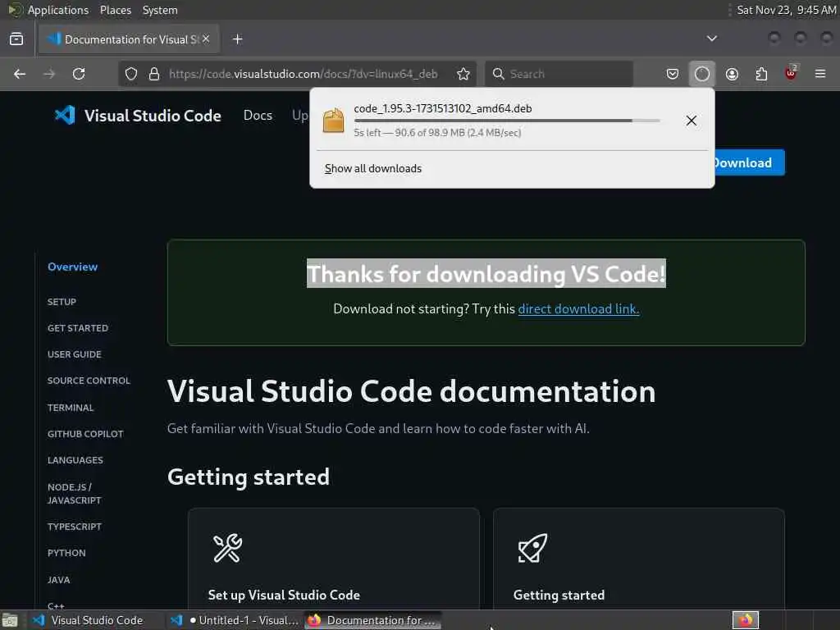Switch to Untitled-1 Visual Studio taskbar window
Viewport: 840px width, 630px height.
click(234, 620)
